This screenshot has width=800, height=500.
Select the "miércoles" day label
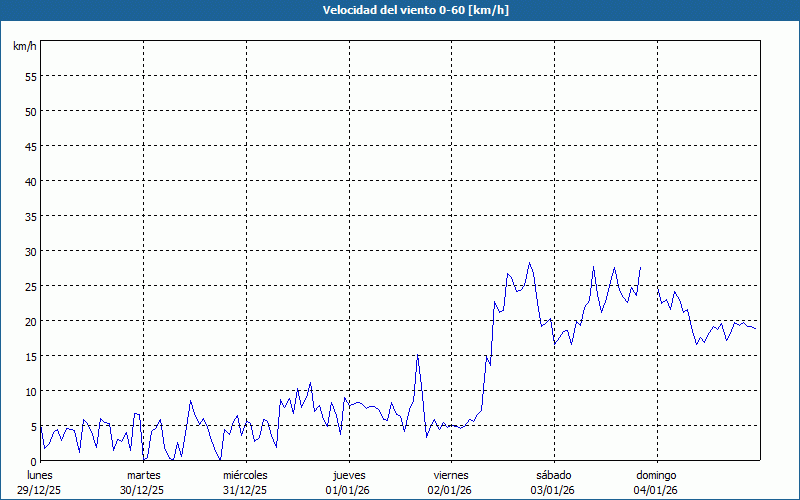[x=245, y=475]
